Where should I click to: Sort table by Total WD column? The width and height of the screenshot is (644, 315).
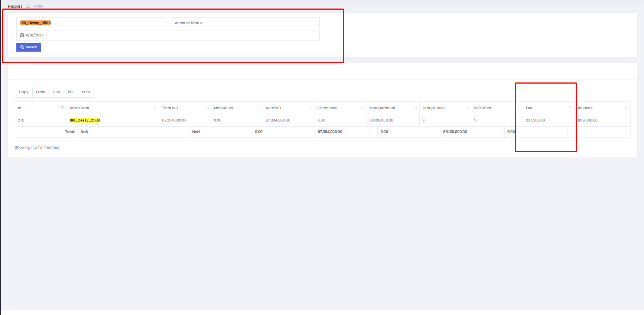click(185, 108)
